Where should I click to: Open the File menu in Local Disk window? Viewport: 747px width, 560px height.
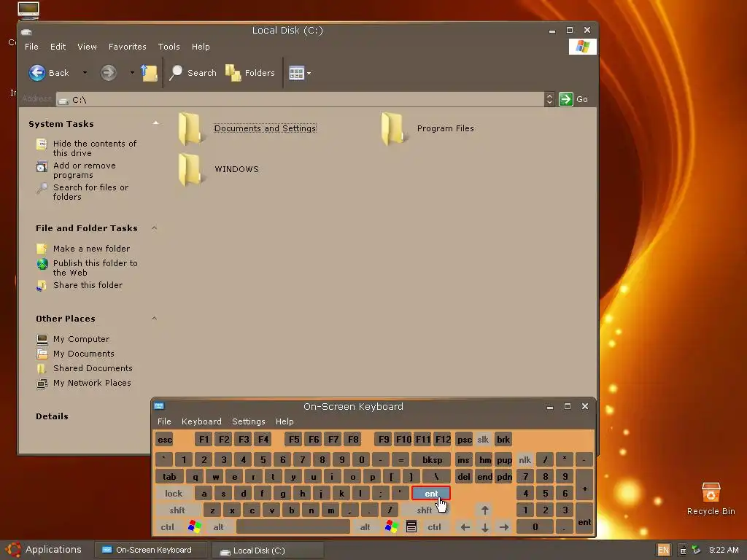tap(31, 47)
